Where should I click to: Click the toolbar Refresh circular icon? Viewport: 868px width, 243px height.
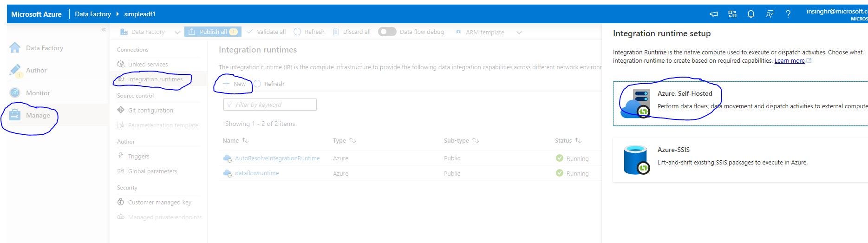click(297, 32)
